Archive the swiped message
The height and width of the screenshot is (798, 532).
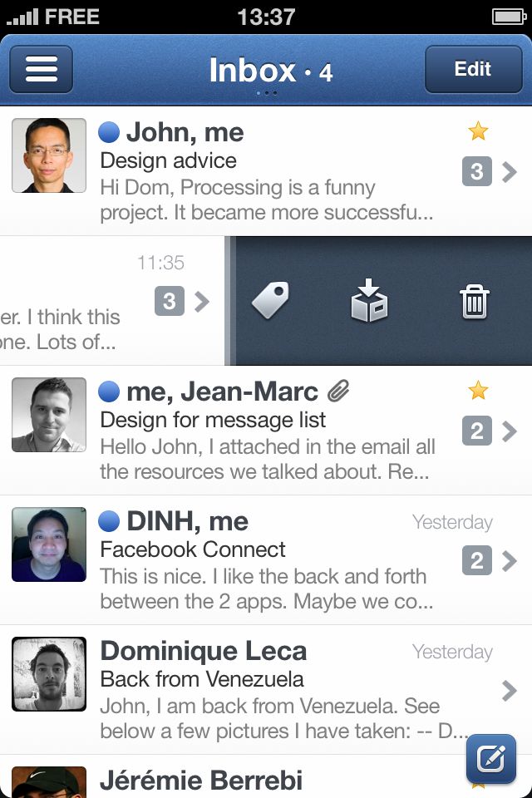coord(369,300)
